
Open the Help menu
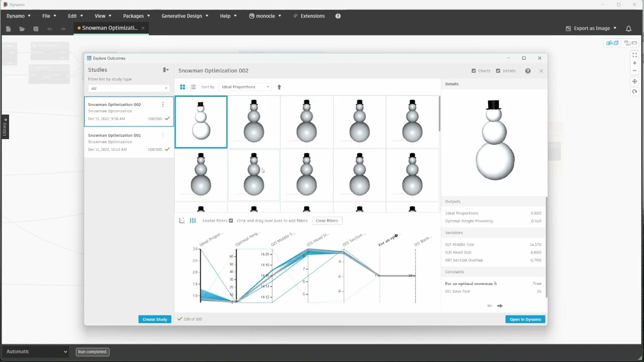228,16
